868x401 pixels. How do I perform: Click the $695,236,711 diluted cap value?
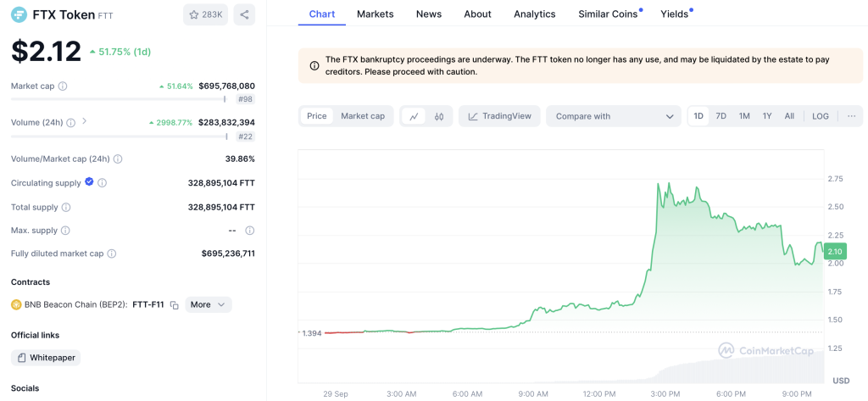(x=228, y=253)
